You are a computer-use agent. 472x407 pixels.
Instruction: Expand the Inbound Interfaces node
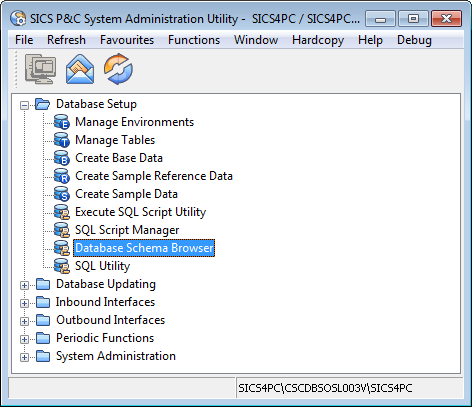24,303
